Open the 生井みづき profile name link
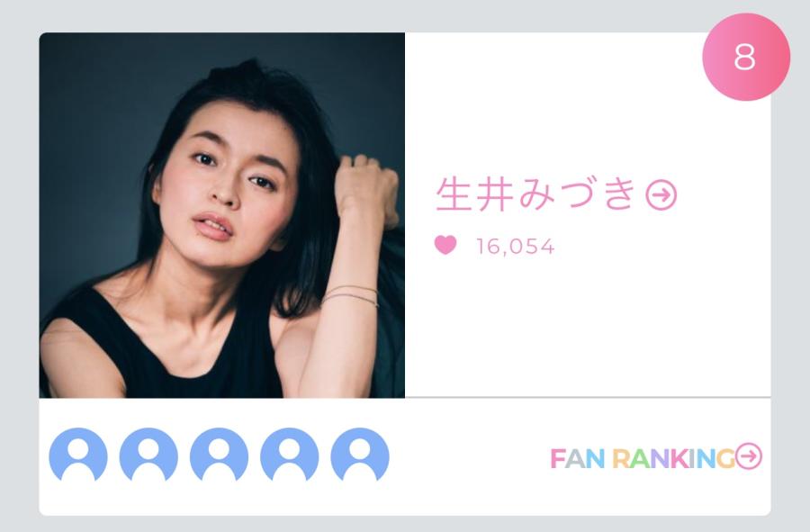 556,194
